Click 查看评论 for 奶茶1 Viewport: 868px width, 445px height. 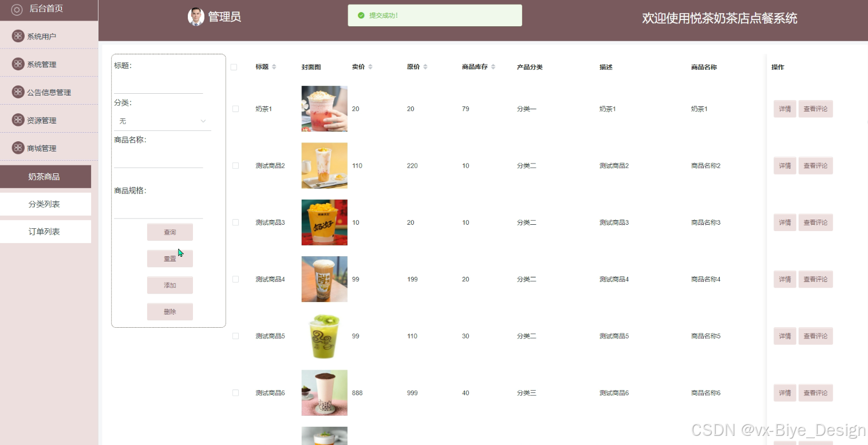point(815,109)
